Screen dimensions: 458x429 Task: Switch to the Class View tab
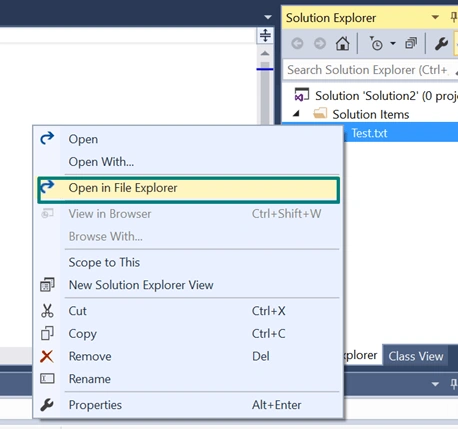point(416,356)
